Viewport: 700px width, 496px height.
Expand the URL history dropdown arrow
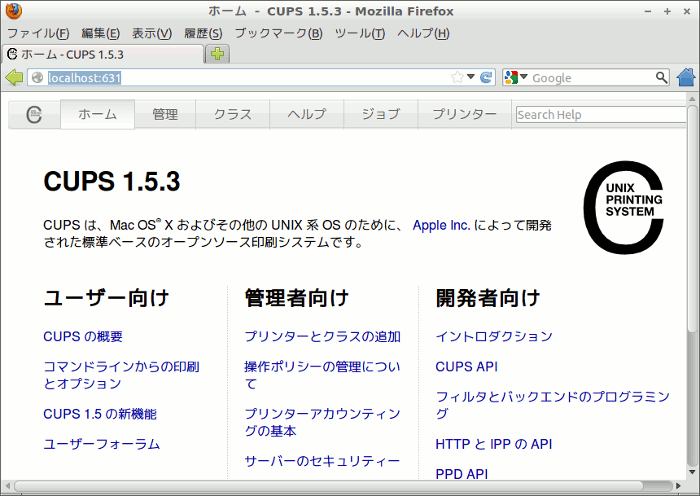(x=471, y=77)
